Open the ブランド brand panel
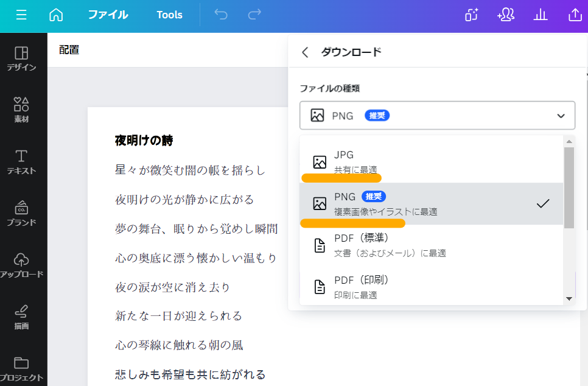 [x=21, y=214]
